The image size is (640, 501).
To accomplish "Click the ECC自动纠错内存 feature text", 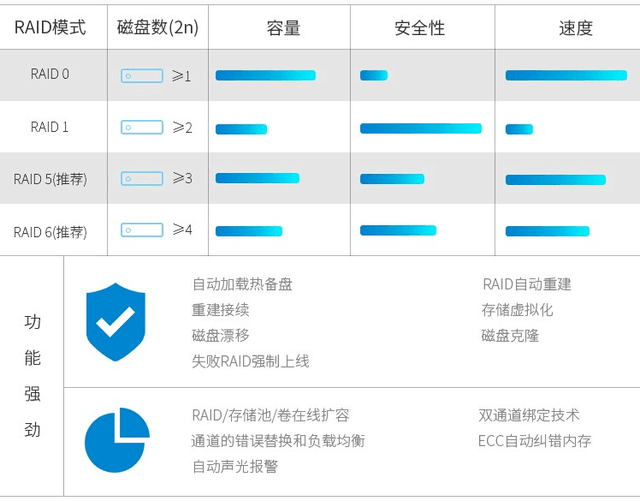I will (535, 441).
